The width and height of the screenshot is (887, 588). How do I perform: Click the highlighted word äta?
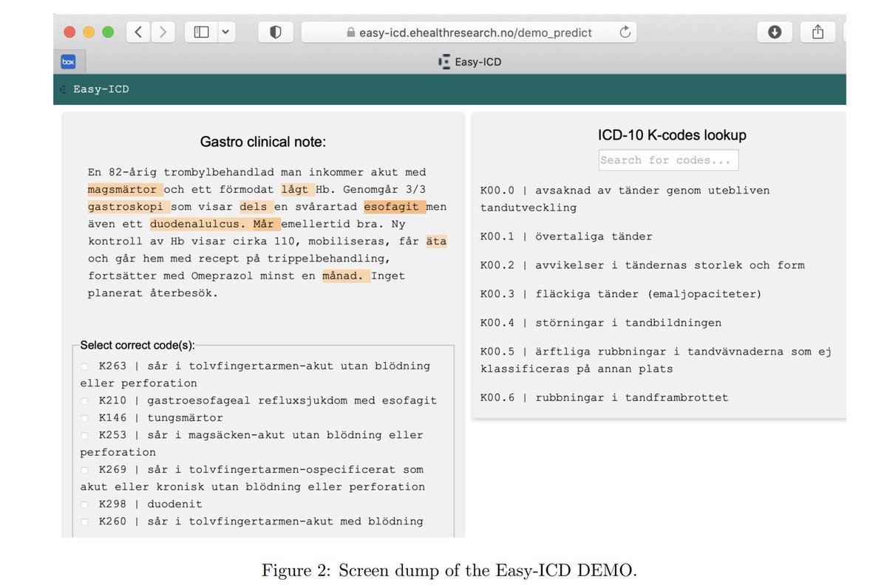click(x=436, y=242)
